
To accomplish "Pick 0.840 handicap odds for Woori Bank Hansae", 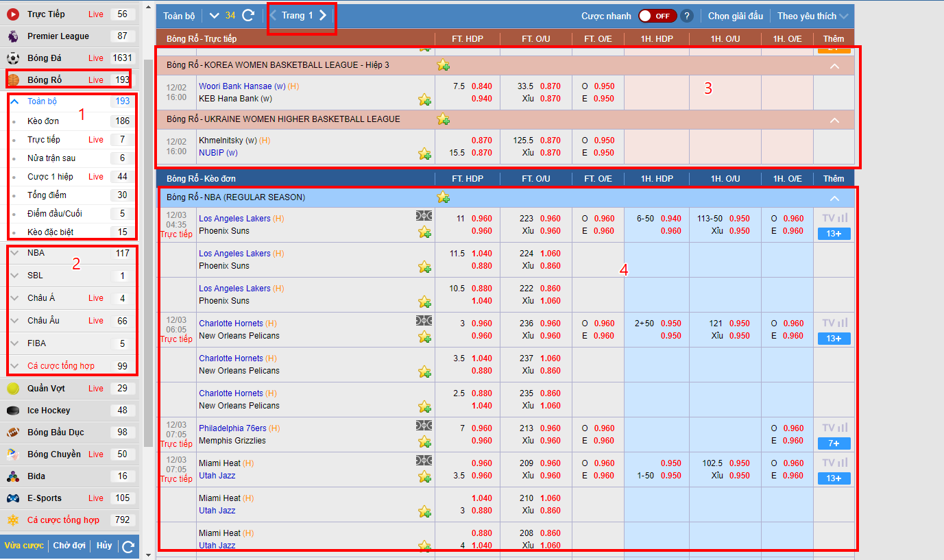I will click(482, 86).
